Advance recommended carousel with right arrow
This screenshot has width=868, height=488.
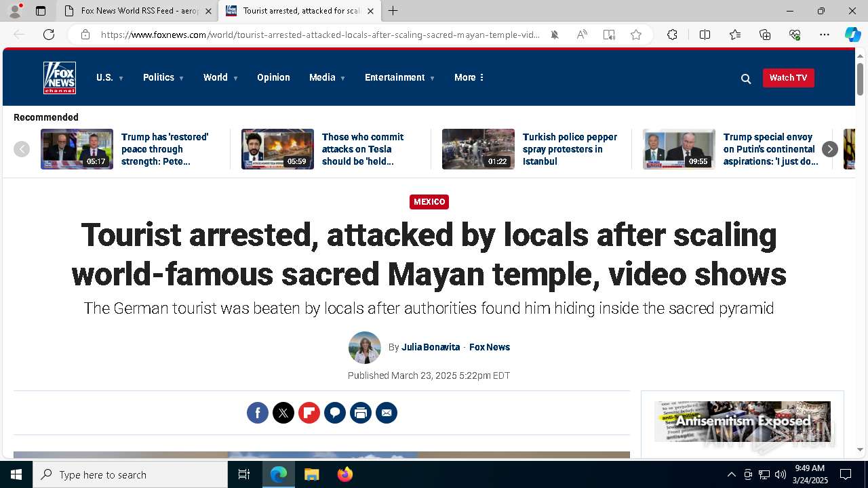click(x=830, y=149)
